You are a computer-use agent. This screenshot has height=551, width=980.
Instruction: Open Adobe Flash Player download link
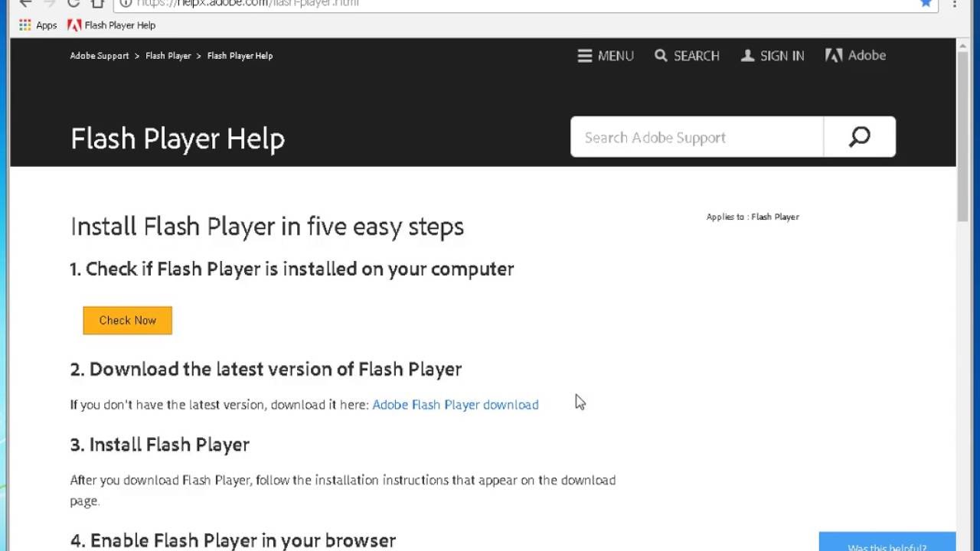(x=456, y=405)
